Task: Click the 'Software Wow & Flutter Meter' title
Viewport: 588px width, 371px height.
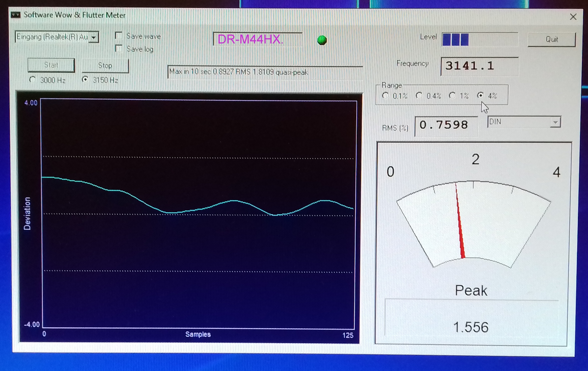Action: tap(75, 15)
